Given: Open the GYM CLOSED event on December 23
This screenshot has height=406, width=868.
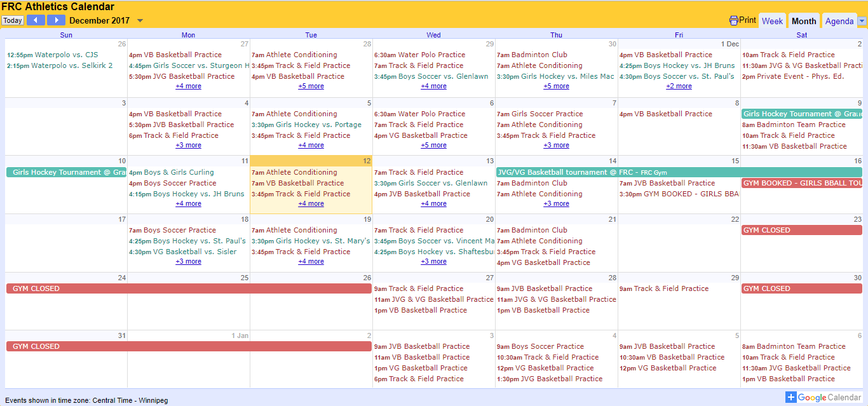Looking at the screenshot, I should 801,230.
